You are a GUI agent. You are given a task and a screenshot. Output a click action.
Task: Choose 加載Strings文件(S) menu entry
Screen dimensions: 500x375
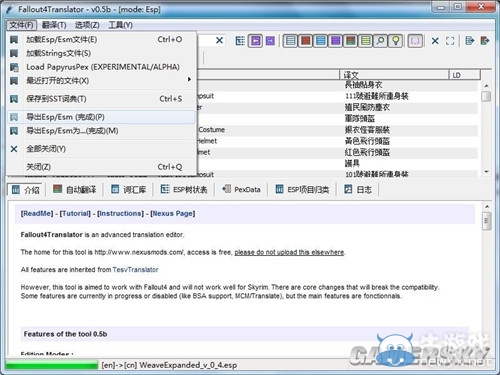click(x=101, y=53)
